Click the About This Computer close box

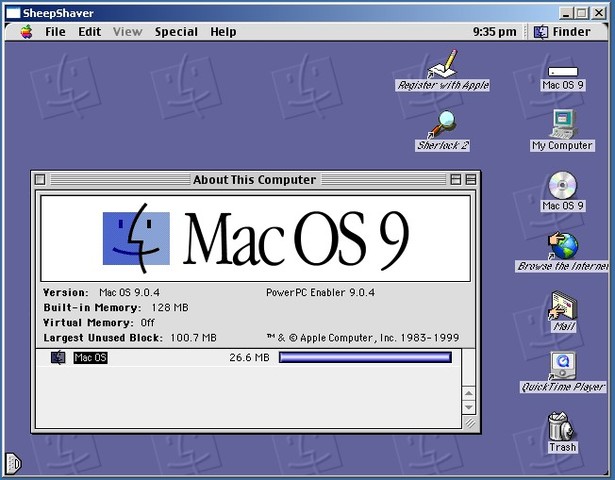click(x=40, y=180)
